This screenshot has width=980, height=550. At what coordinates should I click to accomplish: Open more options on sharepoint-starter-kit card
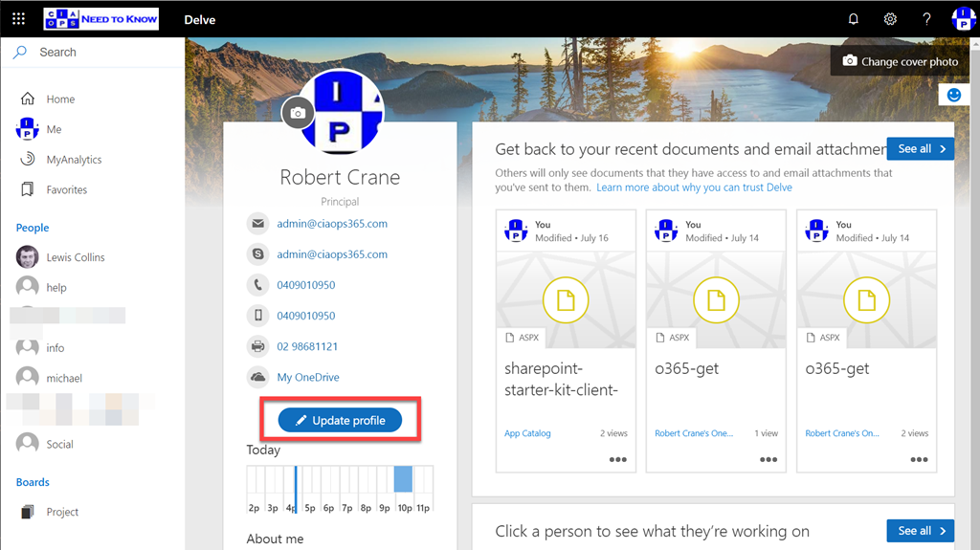[x=618, y=459]
